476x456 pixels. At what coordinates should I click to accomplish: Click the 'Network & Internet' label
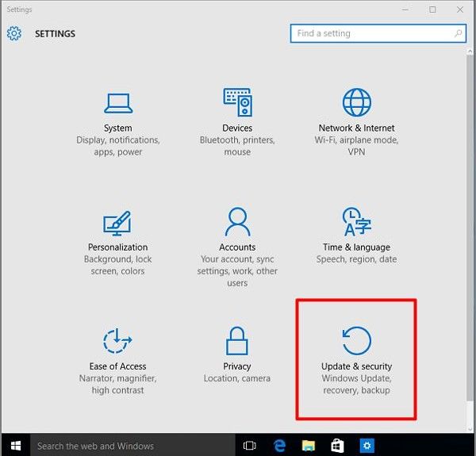pyautogui.click(x=356, y=128)
